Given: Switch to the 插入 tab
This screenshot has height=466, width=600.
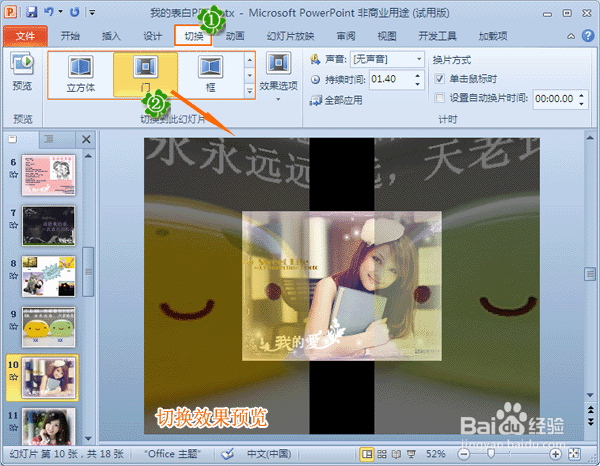Looking at the screenshot, I should (x=111, y=36).
